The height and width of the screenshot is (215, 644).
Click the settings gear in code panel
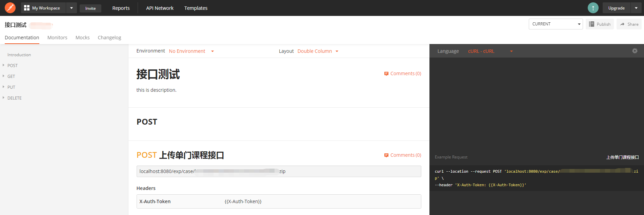pos(635,51)
